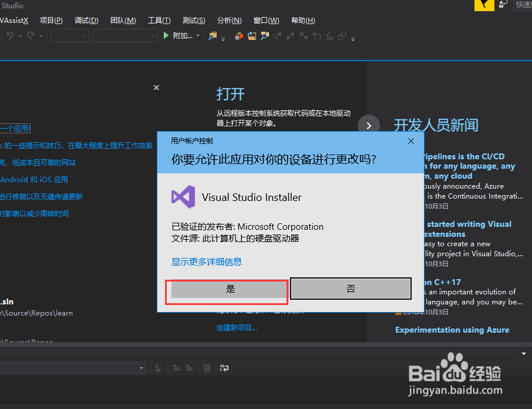532x409 pixels.
Task: Open the redo history dropdown arrow
Action: tap(41, 36)
